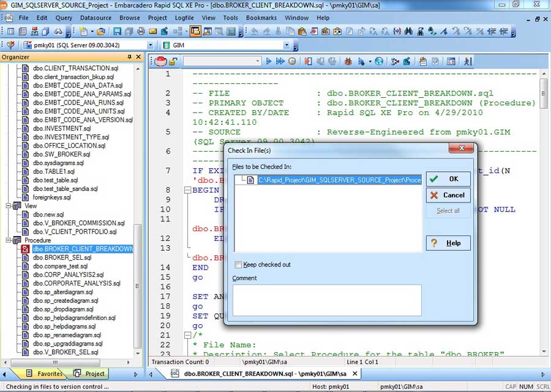Open the pmky01 datasource dropdown
This screenshot has width=551, height=392.
point(151,45)
